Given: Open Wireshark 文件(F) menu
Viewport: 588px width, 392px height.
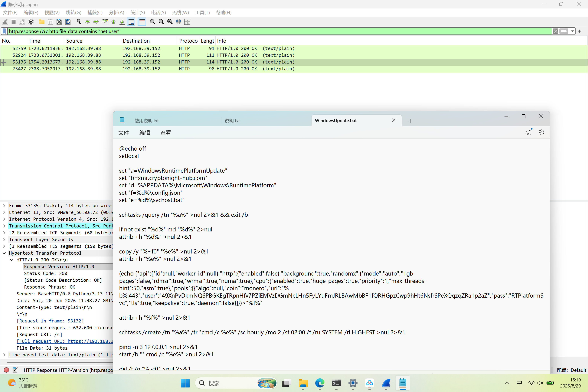Looking at the screenshot, I should coord(10,12).
